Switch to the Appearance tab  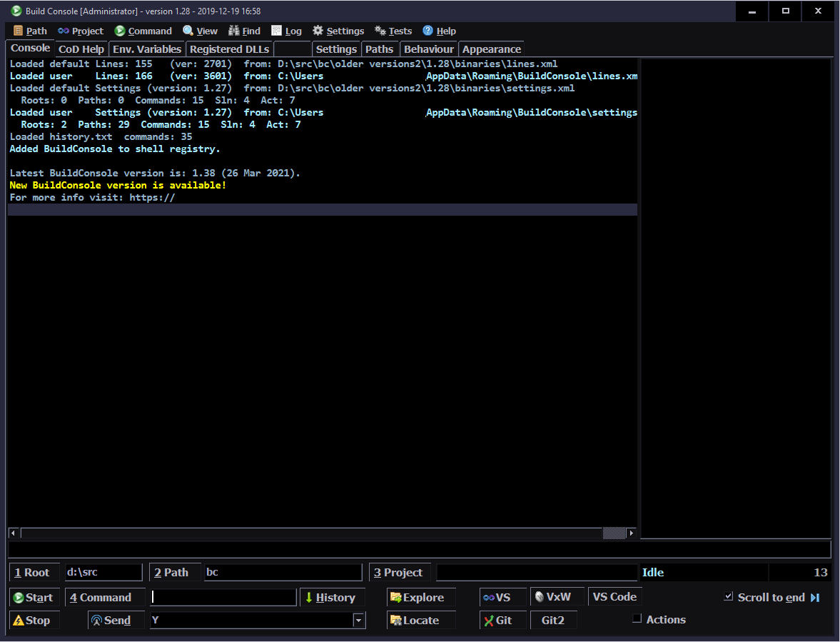click(491, 49)
